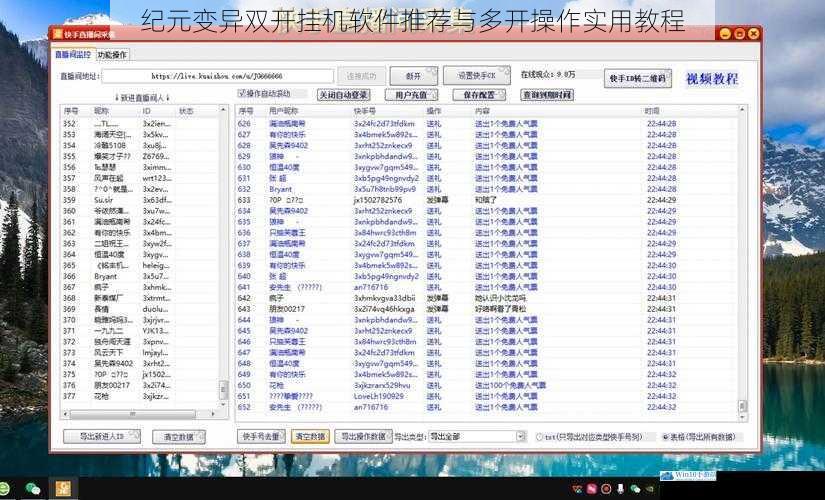Close the Kuaishou collector window
The width and height of the screenshot is (825, 500).
click(753, 34)
